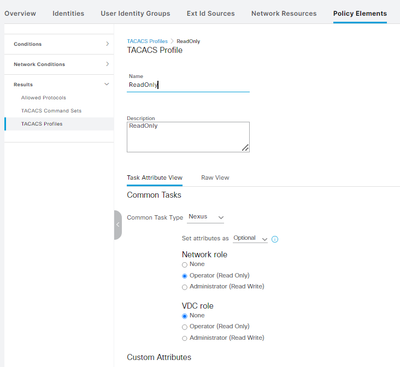
Task: Open the Ext Id Sources tab
Action: [211, 14]
